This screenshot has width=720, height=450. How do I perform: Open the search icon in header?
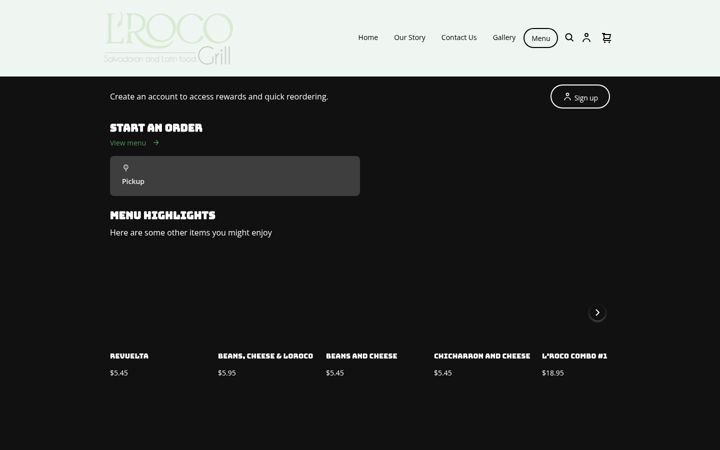pos(569,38)
